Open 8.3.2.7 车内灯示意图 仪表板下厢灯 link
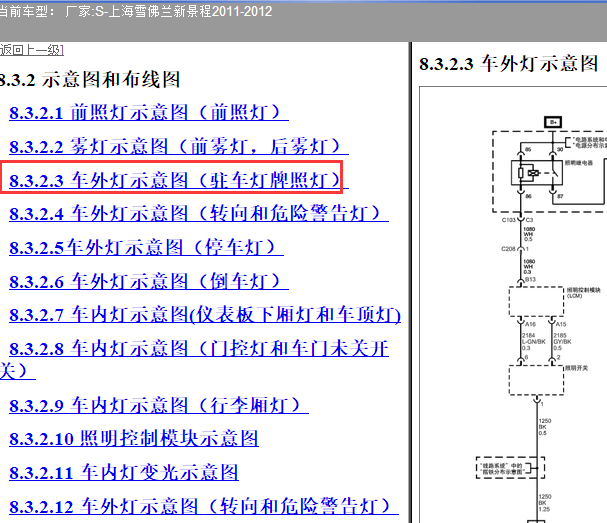The height and width of the screenshot is (523, 607). click(x=205, y=315)
